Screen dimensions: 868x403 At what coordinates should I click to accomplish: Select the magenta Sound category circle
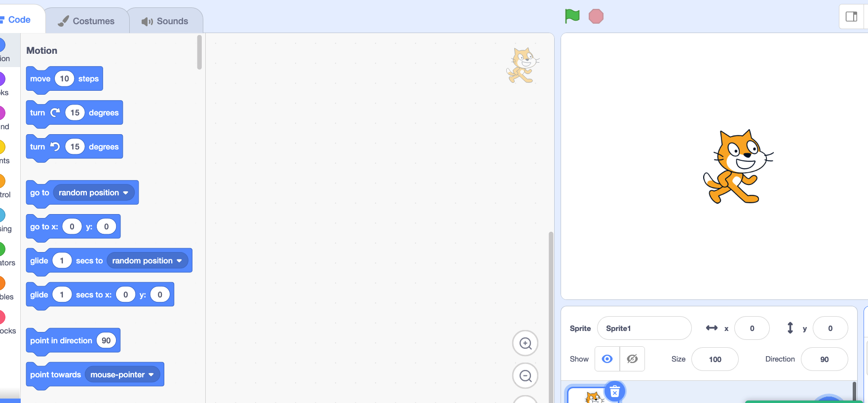pos(1,113)
